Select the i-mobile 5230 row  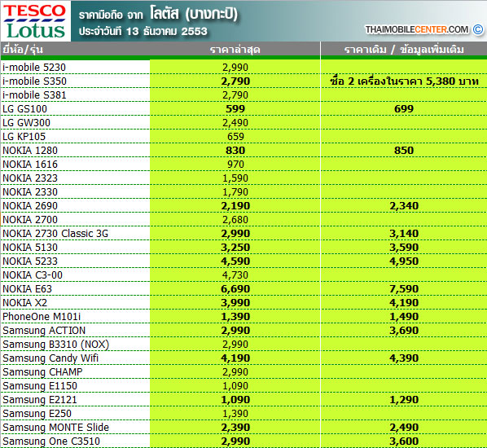pyautogui.click(x=243, y=67)
